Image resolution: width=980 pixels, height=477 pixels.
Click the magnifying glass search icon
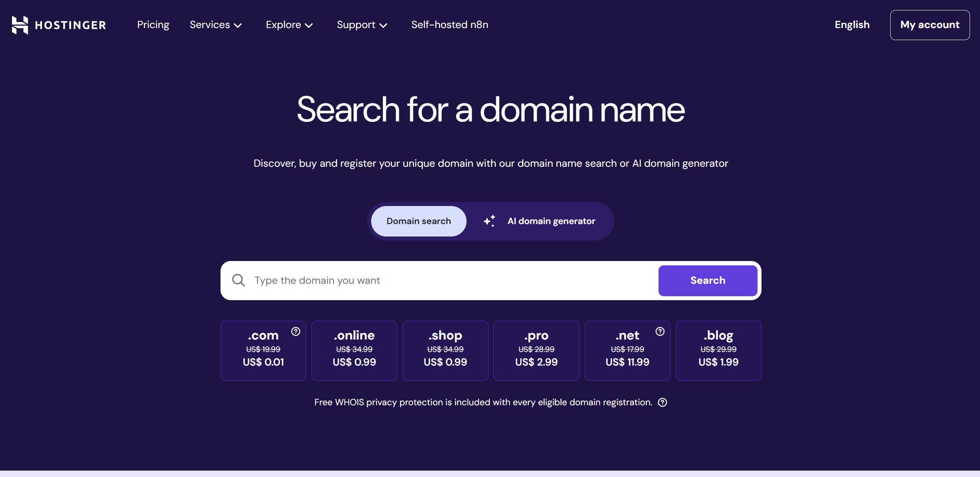point(238,280)
